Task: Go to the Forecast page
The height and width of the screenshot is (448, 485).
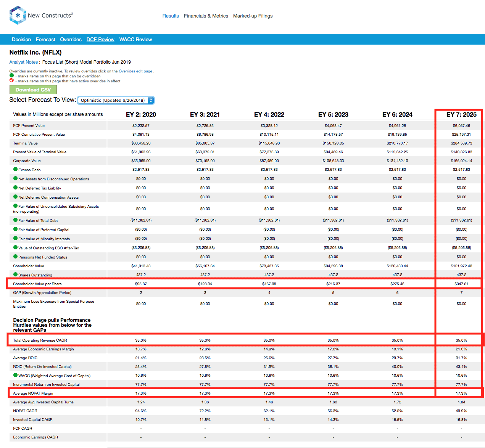Action: [45, 40]
